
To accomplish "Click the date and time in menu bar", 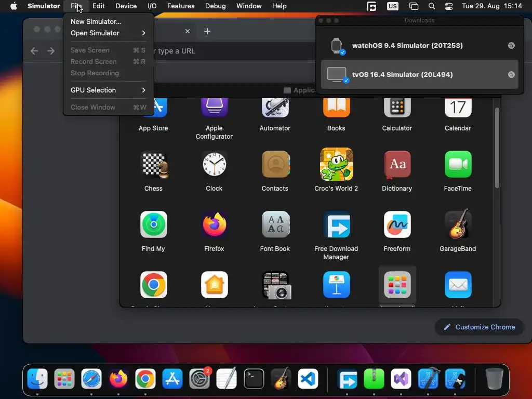I will tap(492, 6).
